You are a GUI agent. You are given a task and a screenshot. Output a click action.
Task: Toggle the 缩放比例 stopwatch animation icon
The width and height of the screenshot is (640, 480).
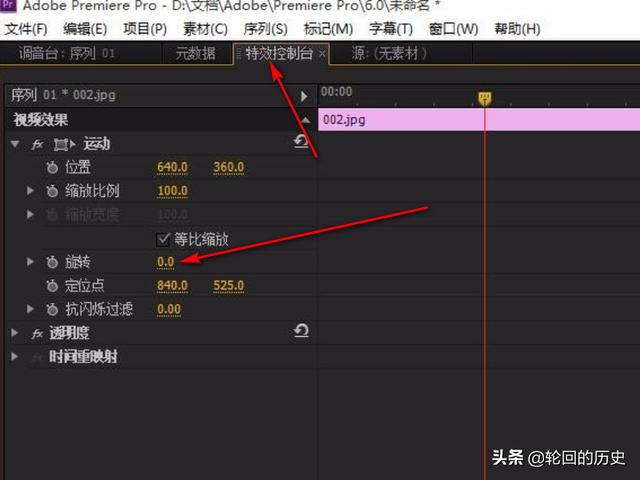(x=52, y=191)
